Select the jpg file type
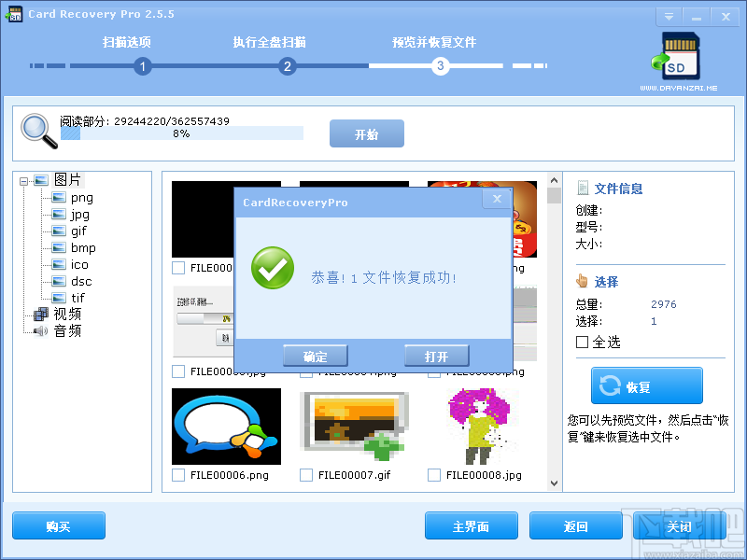The width and height of the screenshot is (747, 560). click(80, 215)
